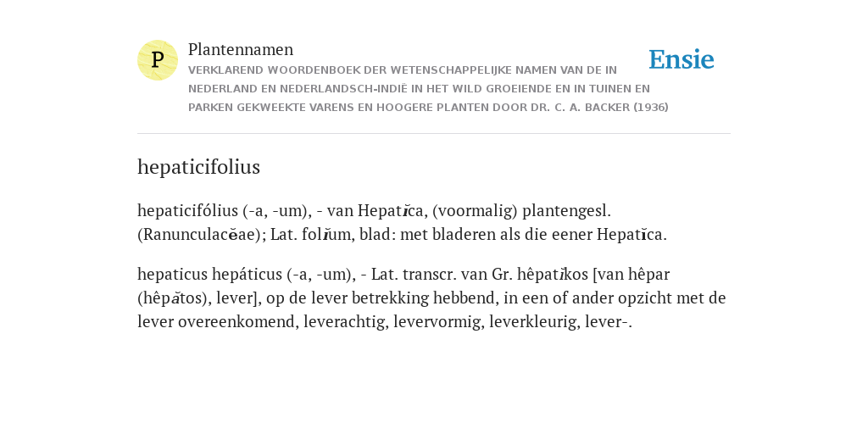The height and width of the screenshot is (434, 868).
Task: Click the word 'leverkleurig' in the last line
Action: click(535, 322)
